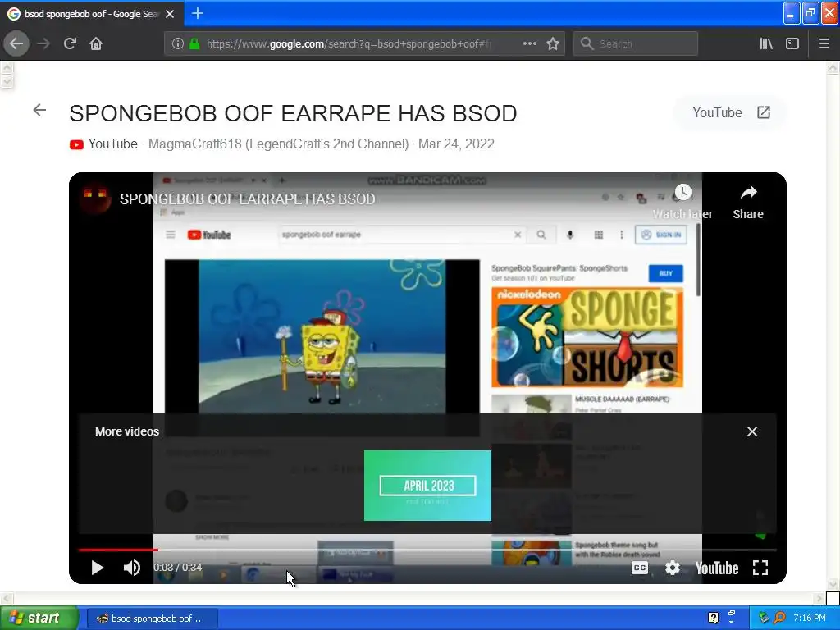
Task: Open video on YouTube external link button
Action: pyautogui.click(x=731, y=112)
